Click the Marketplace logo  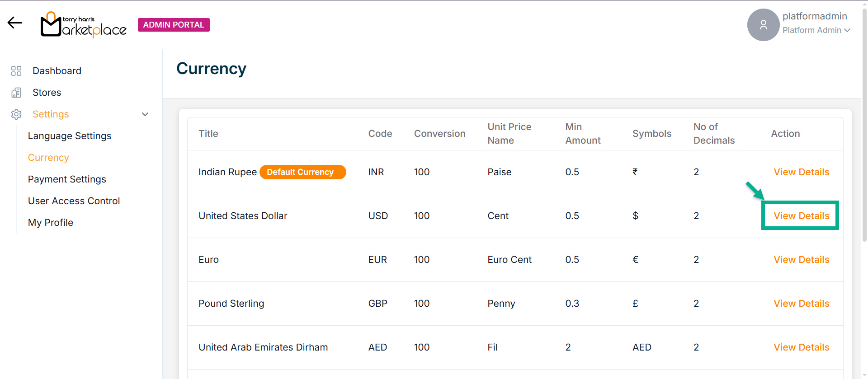coord(84,25)
